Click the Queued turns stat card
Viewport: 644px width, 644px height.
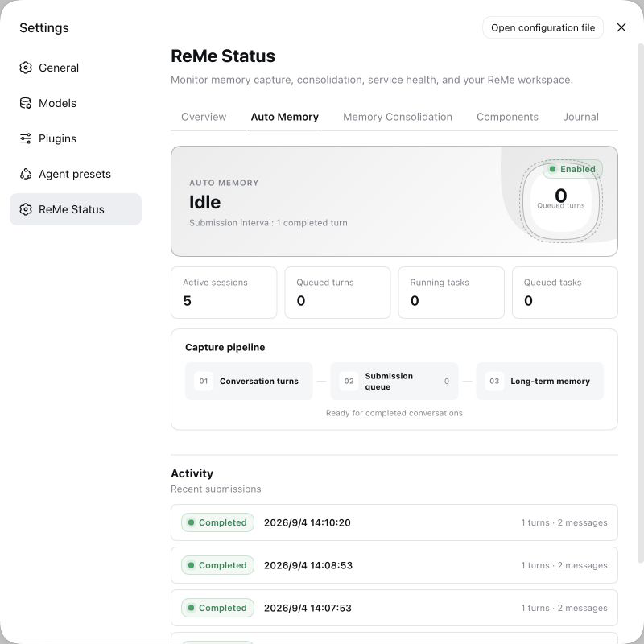pos(337,292)
